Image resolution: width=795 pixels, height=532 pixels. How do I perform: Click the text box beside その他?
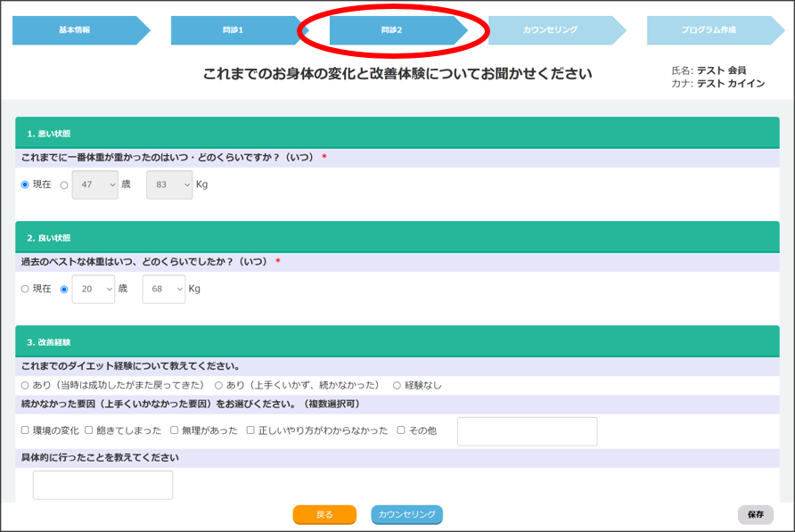[x=527, y=431]
